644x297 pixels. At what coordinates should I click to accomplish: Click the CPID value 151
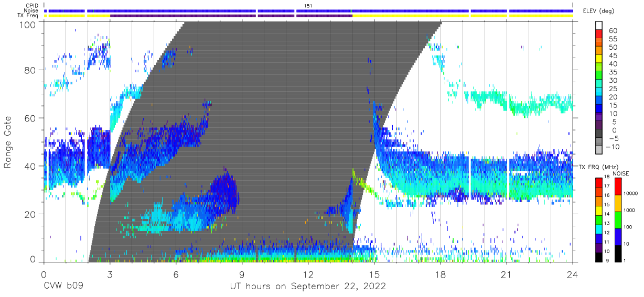[308, 5]
